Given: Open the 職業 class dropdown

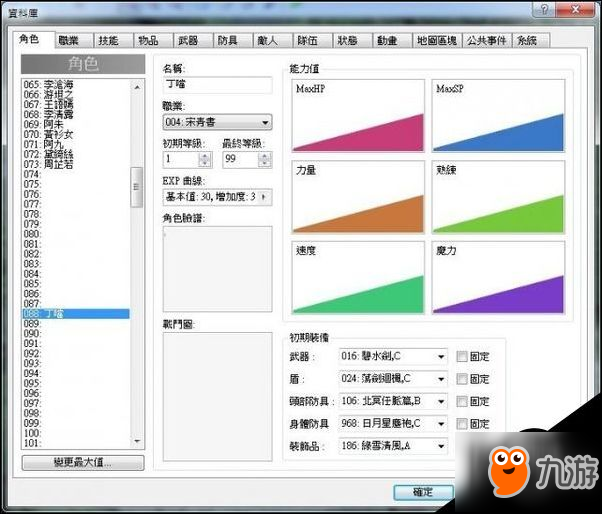Looking at the screenshot, I should [217, 122].
